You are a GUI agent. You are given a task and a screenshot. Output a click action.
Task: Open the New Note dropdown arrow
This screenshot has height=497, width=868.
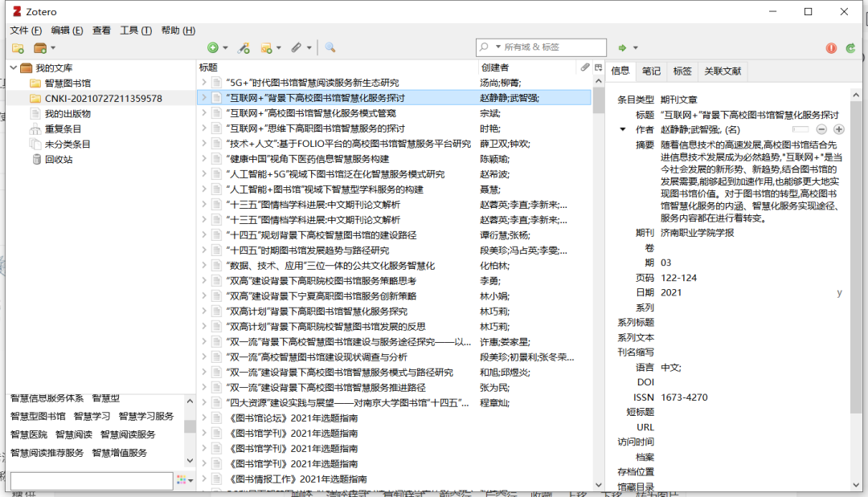click(x=278, y=48)
